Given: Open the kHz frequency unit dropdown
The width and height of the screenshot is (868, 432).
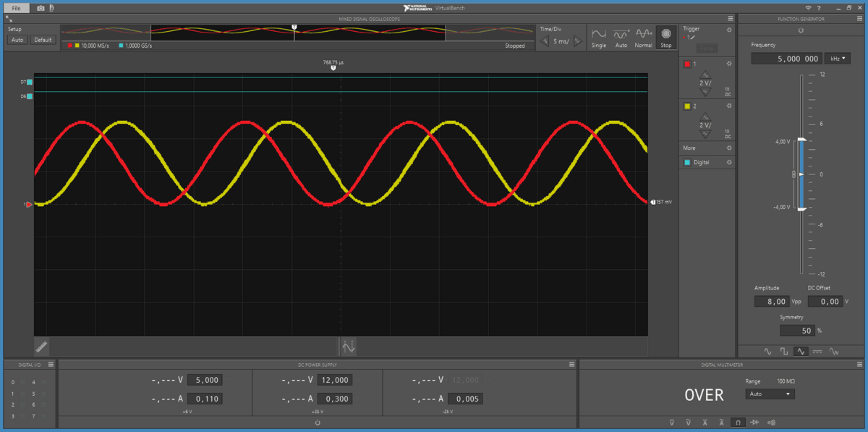Looking at the screenshot, I should 838,59.
